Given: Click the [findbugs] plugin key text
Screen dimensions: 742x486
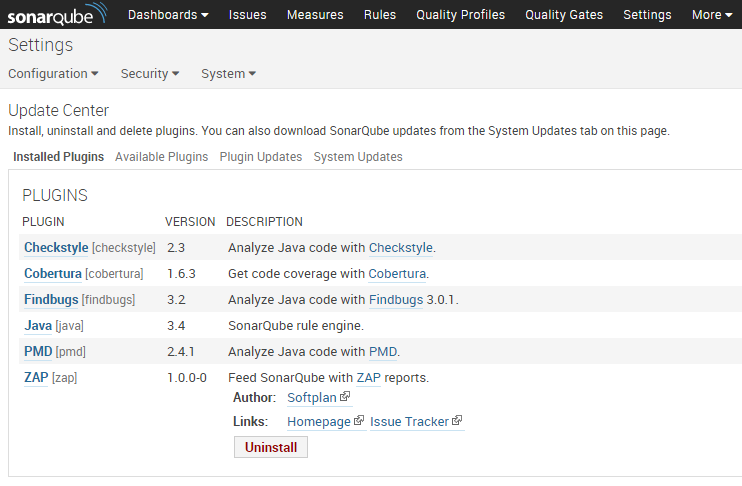Looking at the screenshot, I should coord(108,300).
